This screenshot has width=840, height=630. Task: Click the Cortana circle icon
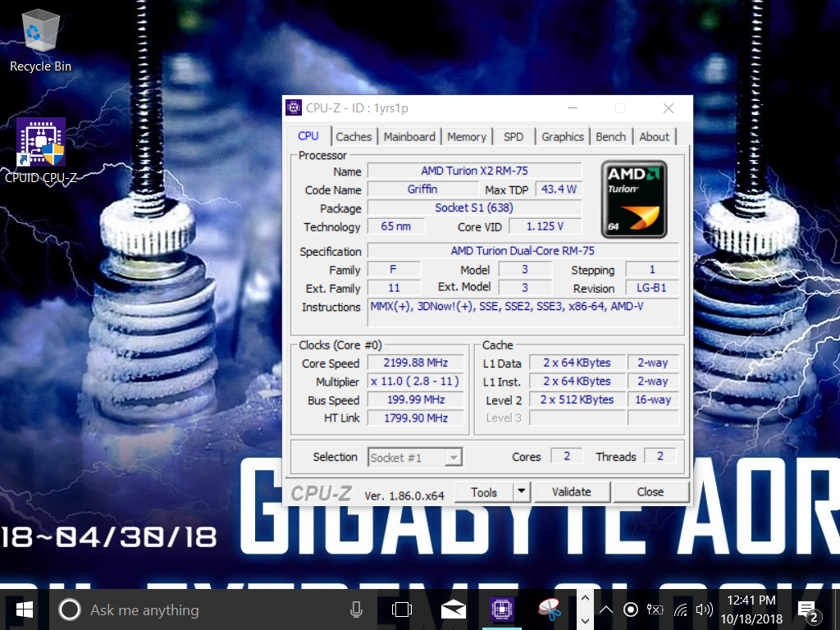click(x=70, y=609)
